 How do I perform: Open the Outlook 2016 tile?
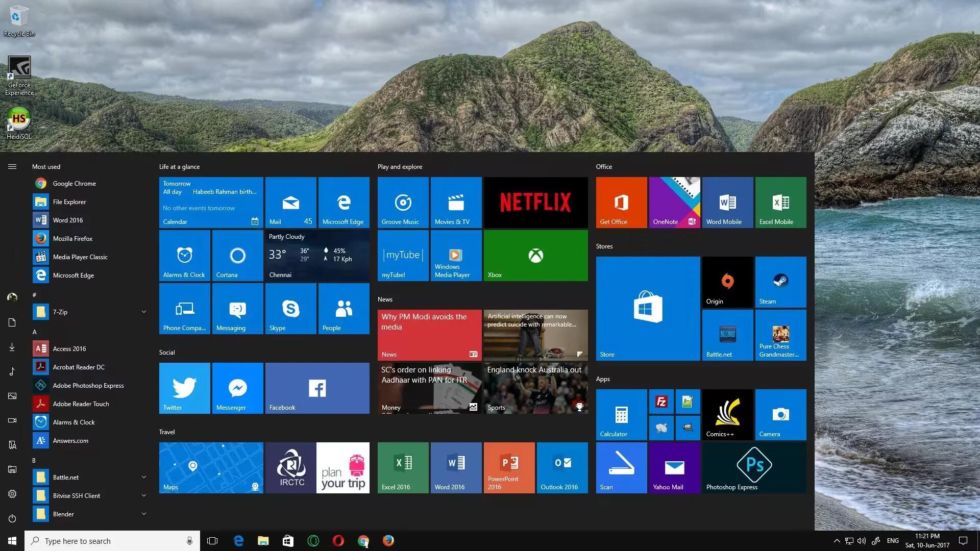coord(562,467)
